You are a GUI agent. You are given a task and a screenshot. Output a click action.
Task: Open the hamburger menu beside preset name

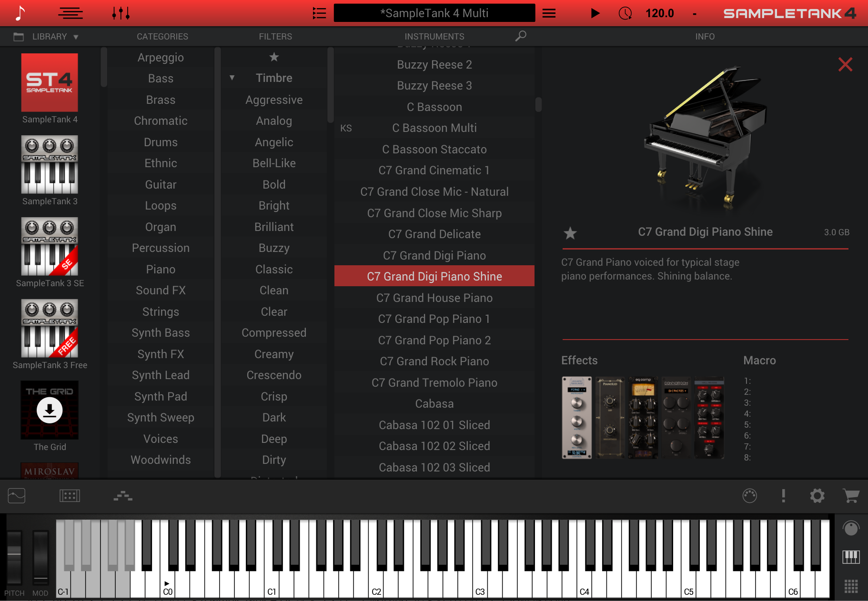[549, 13]
